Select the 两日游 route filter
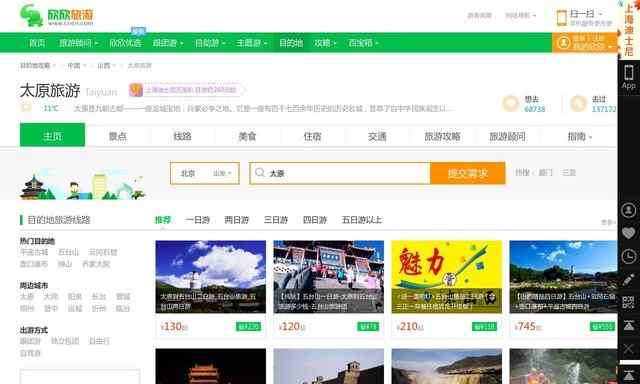 [237, 220]
